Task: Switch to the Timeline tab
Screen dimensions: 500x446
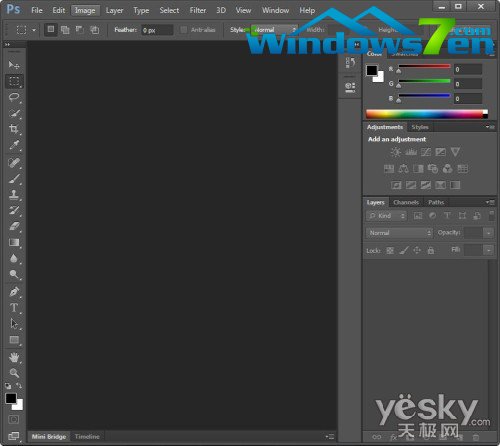Action: click(x=87, y=436)
